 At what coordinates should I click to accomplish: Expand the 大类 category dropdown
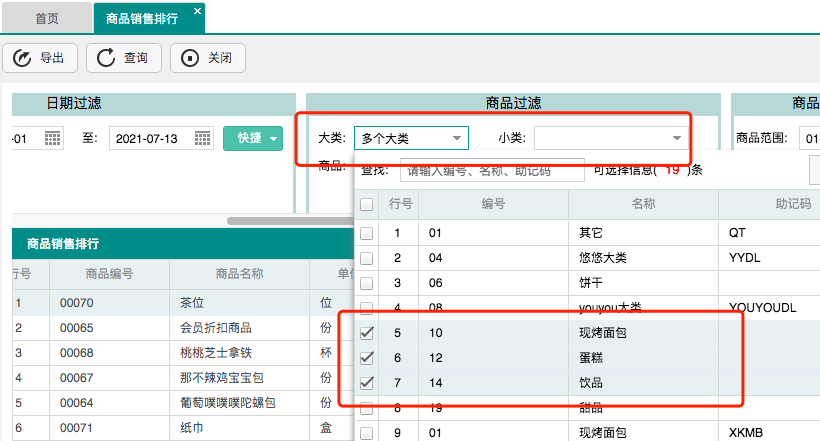456,138
